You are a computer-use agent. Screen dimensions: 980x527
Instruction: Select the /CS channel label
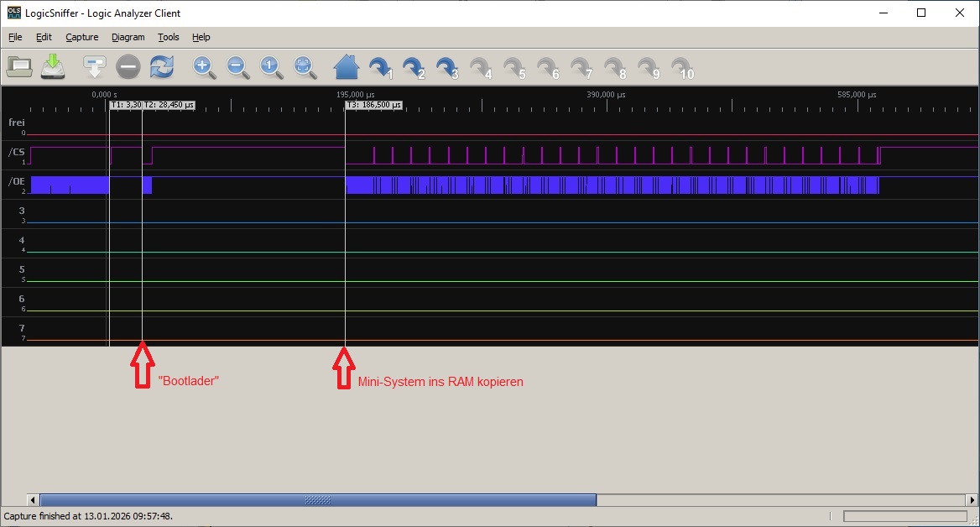coord(16,152)
